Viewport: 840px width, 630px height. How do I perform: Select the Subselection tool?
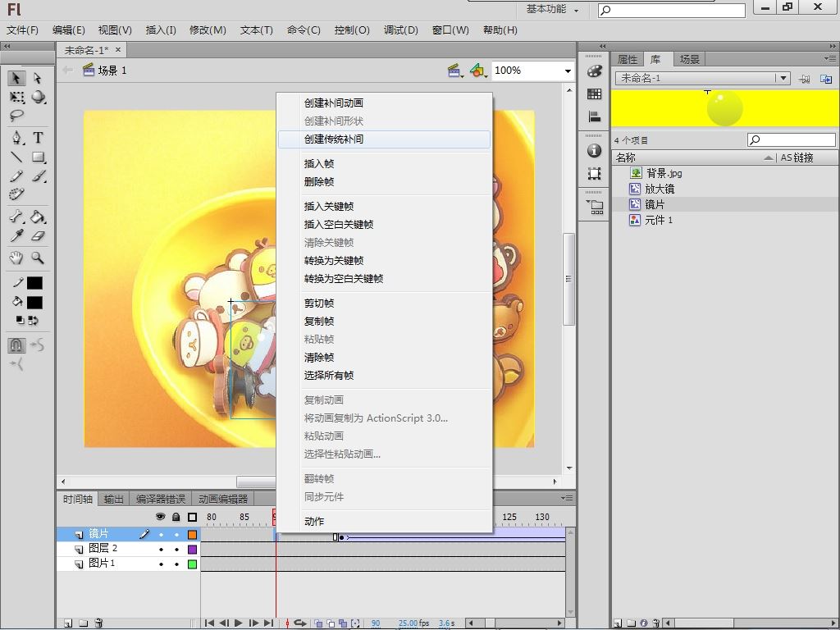[38, 78]
